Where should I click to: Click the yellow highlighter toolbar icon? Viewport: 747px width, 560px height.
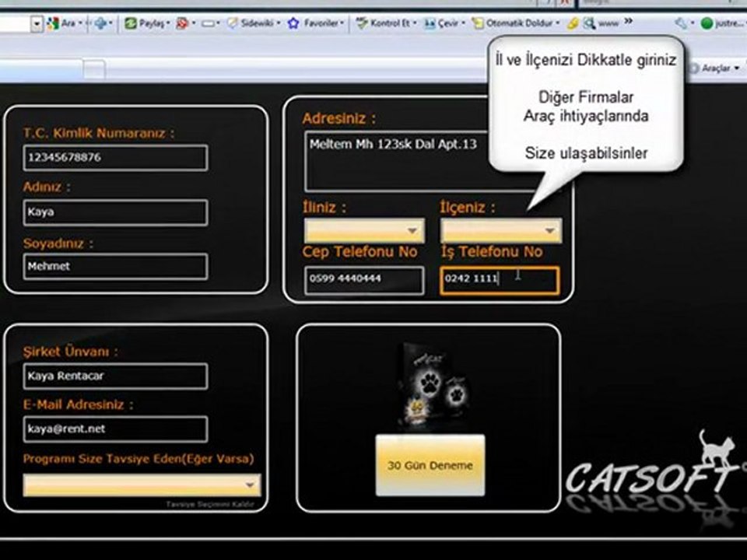coord(573,23)
